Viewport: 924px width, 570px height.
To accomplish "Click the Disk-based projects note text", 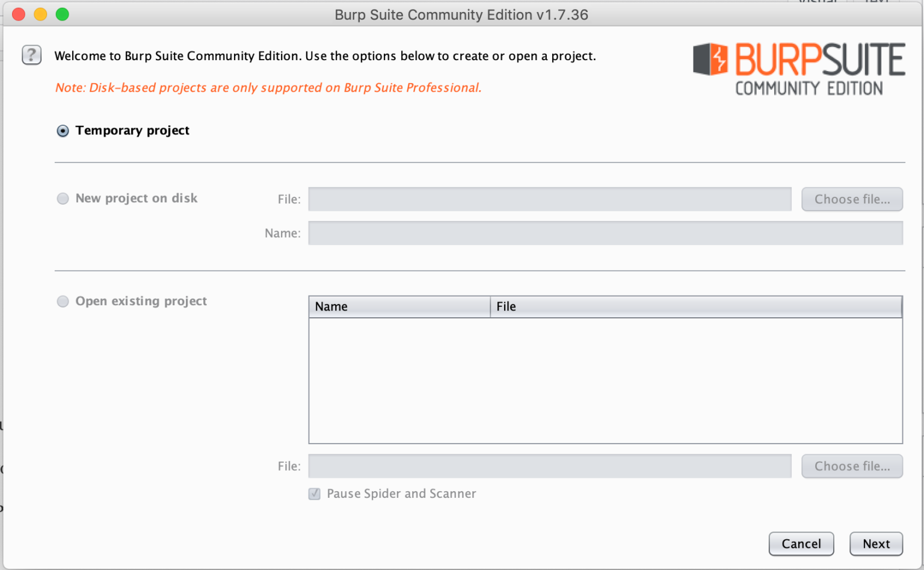I will click(268, 88).
